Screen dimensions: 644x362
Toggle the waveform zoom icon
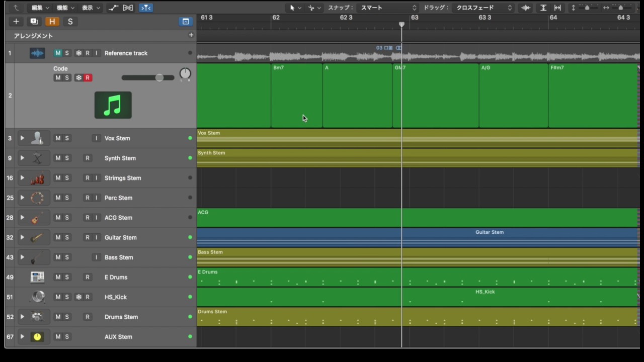[526, 8]
